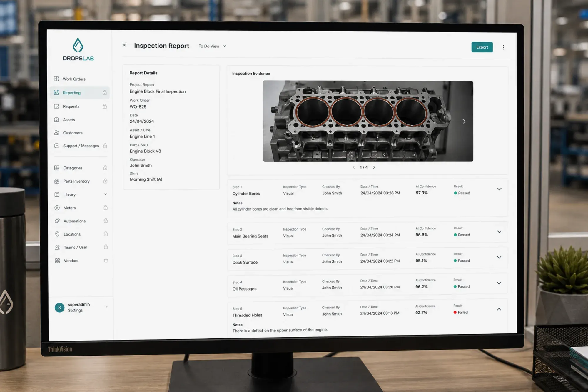Click the lock icon beside Reporting

(105, 93)
